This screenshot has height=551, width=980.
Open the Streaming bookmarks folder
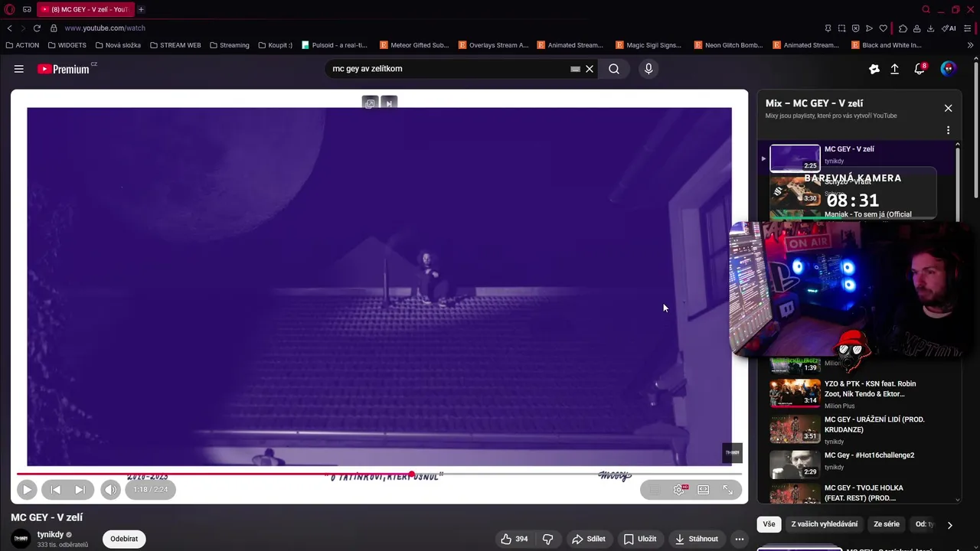coord(229,45)
